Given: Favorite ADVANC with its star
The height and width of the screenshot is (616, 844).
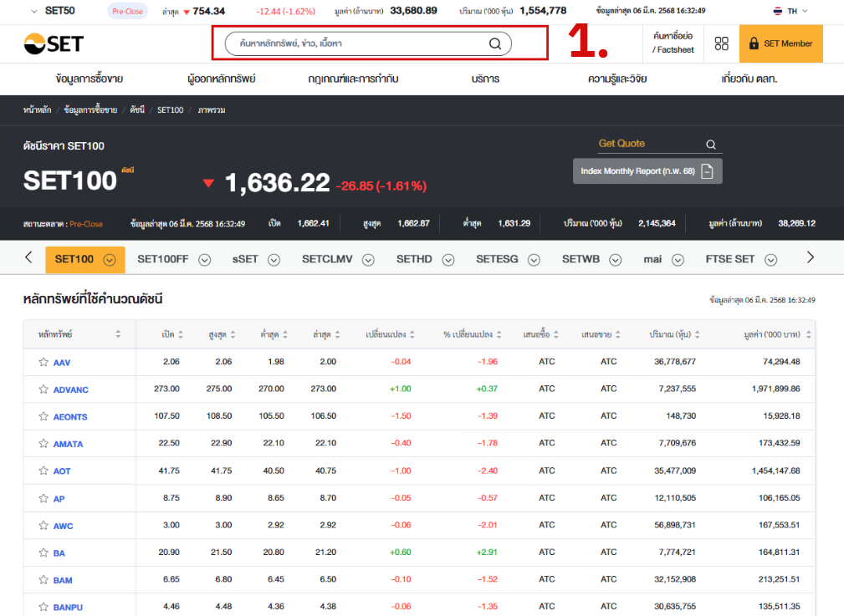Looking at the screenshot, I should tap(43, 389).
